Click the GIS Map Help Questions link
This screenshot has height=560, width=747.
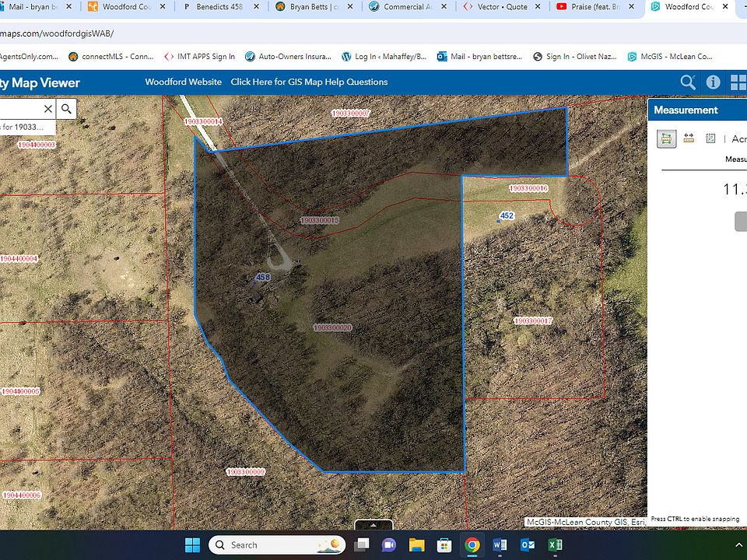coord(309,82)
